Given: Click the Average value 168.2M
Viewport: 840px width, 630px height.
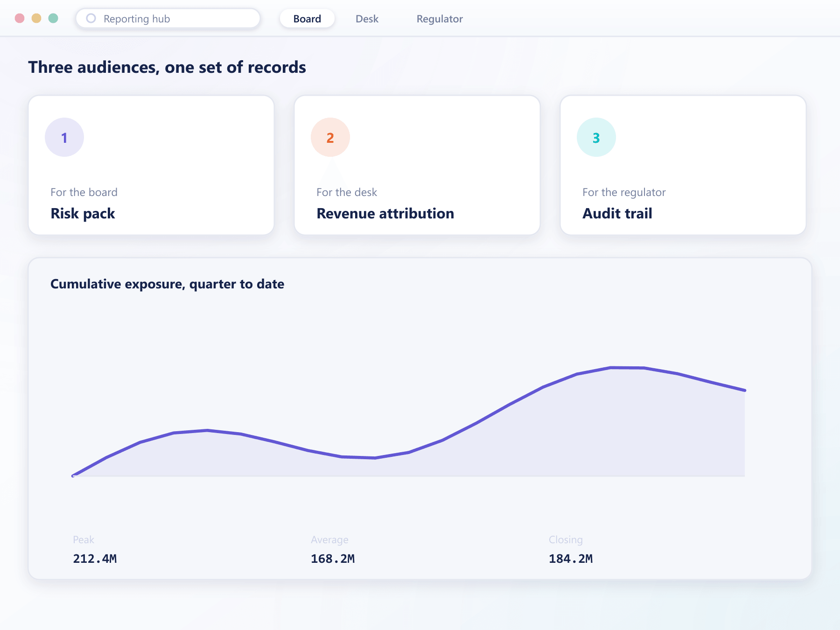Looking at the screenshot, I should (x=333, y=559).
